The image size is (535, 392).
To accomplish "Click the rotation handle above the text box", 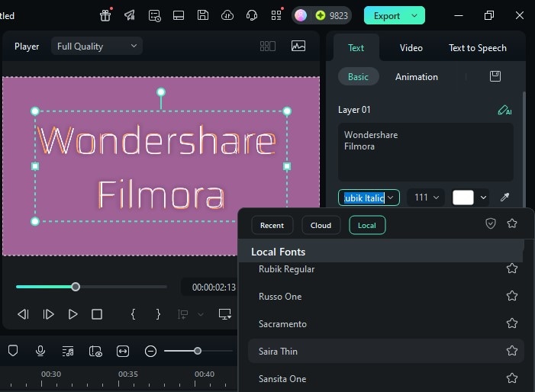I will coord(161,92).
